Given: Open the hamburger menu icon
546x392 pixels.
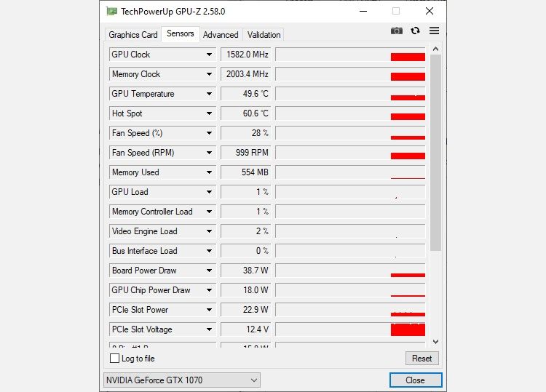Looking at the screenshot, I should [x=434, y=31].
